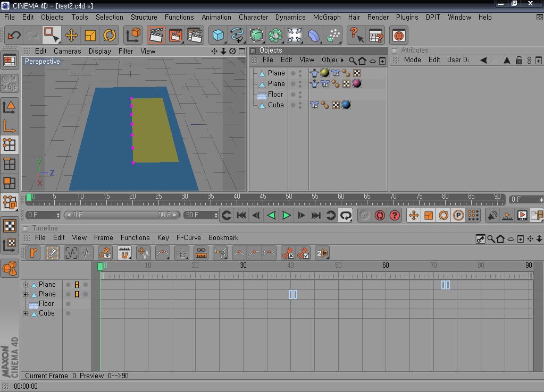Screen dimensions: 544x392
Task: Click the Render Active View clapperboard
Action: (156, 35)
